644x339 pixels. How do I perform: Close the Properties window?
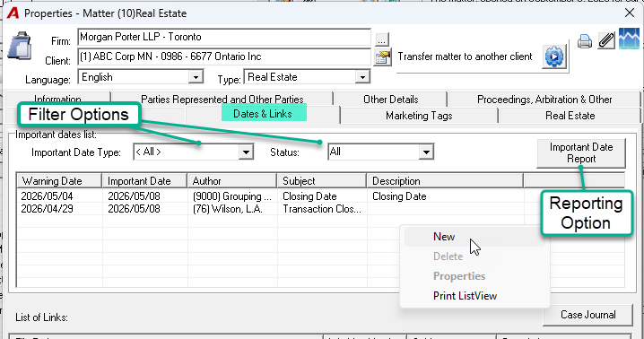[x=630, y=13]
